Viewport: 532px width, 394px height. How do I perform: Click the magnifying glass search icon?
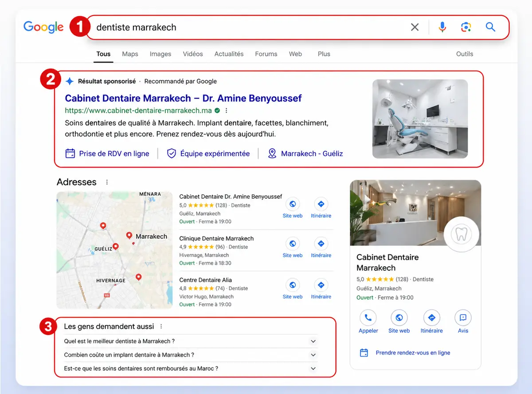point(490,27)
